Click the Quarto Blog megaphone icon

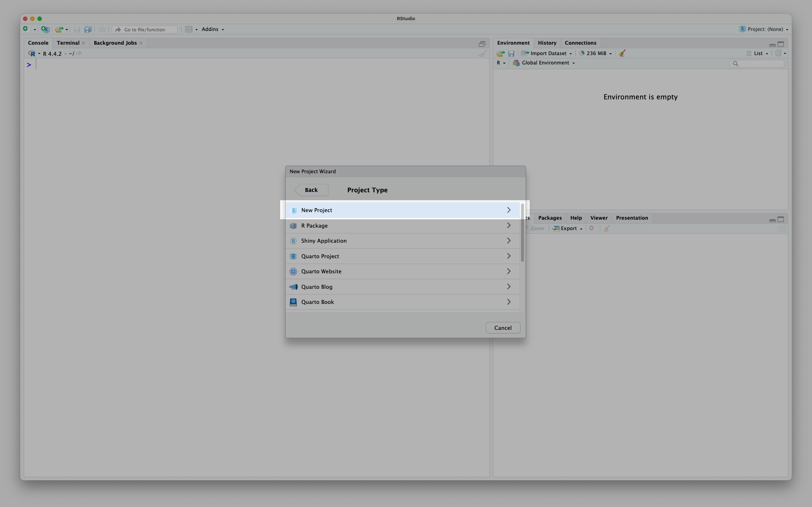coord(293,287)
